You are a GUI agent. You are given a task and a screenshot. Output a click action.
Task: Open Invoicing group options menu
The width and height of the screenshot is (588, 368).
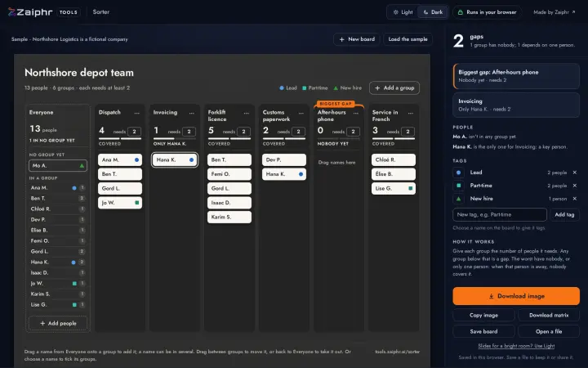pos(192,113)
